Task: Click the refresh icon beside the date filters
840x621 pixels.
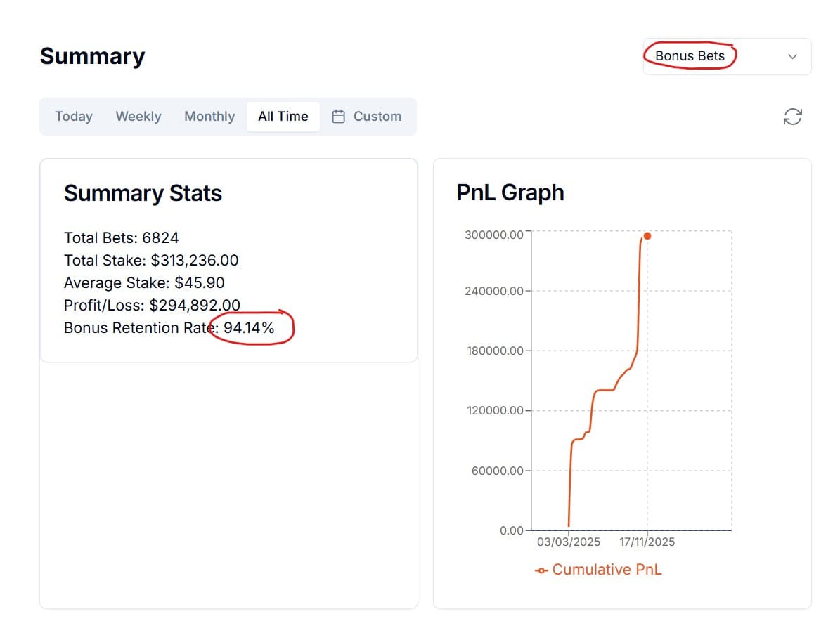Action: (x=792, y=117)
